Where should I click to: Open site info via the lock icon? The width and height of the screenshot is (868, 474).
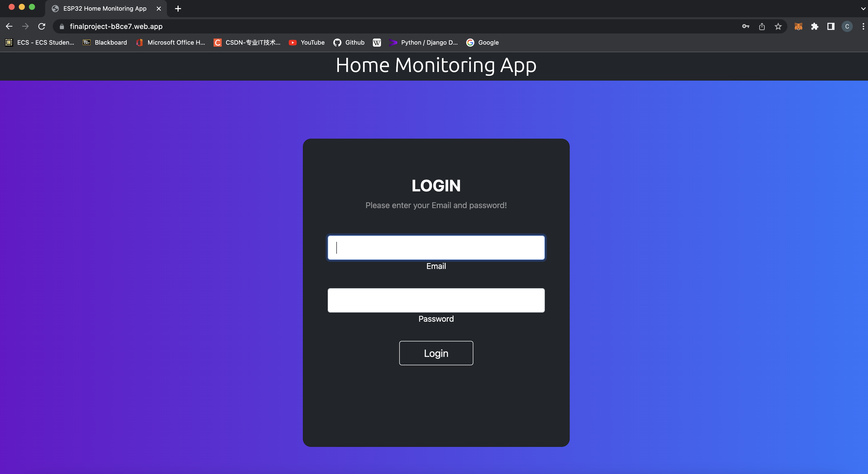click(62, 26)
